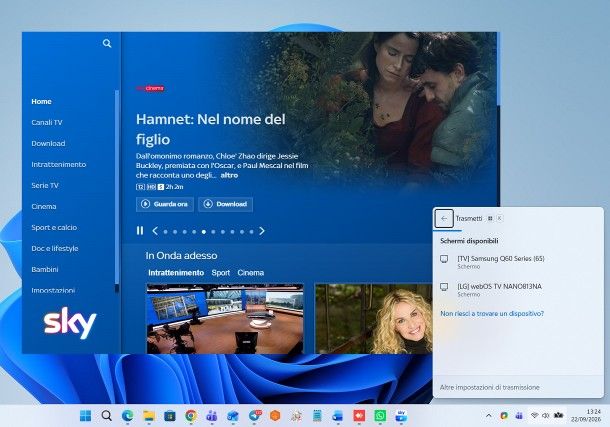This screenshot has width=610, height=427.
Task: Open network settings from system tray
Action: point(534,416)
